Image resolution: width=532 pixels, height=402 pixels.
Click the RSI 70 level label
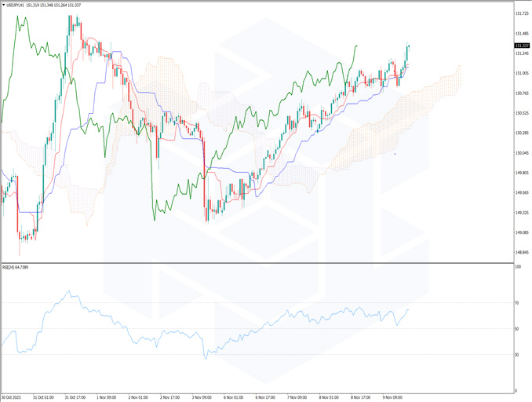click(517, 302)
